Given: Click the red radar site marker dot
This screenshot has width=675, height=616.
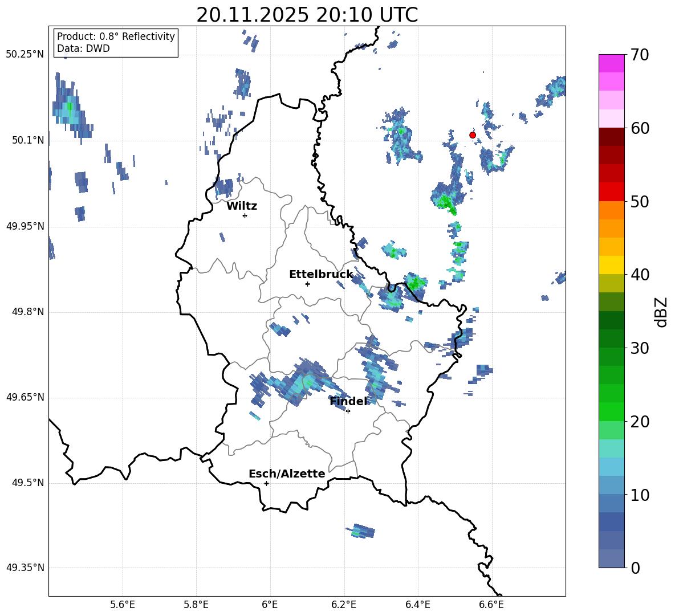Looking at the screenshot, I should (x=472, y=135).
